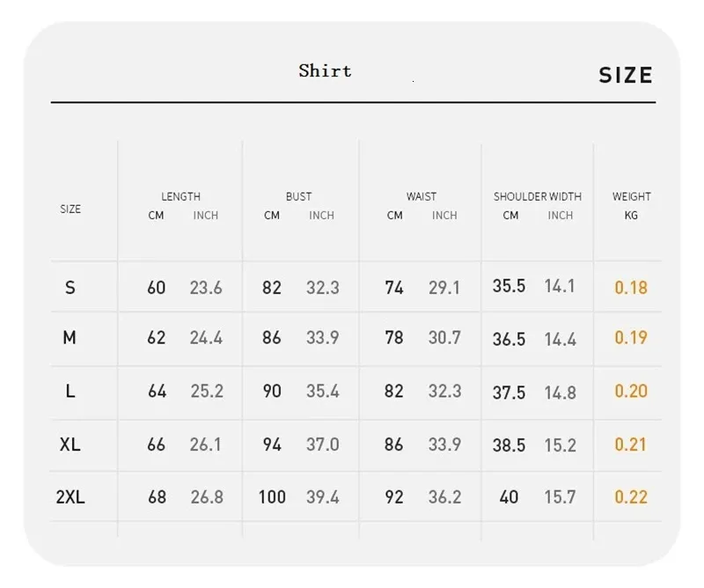Viewport: 704px width, 588px height.
Task: Click the Shirt title text
Action: [325, 71]
